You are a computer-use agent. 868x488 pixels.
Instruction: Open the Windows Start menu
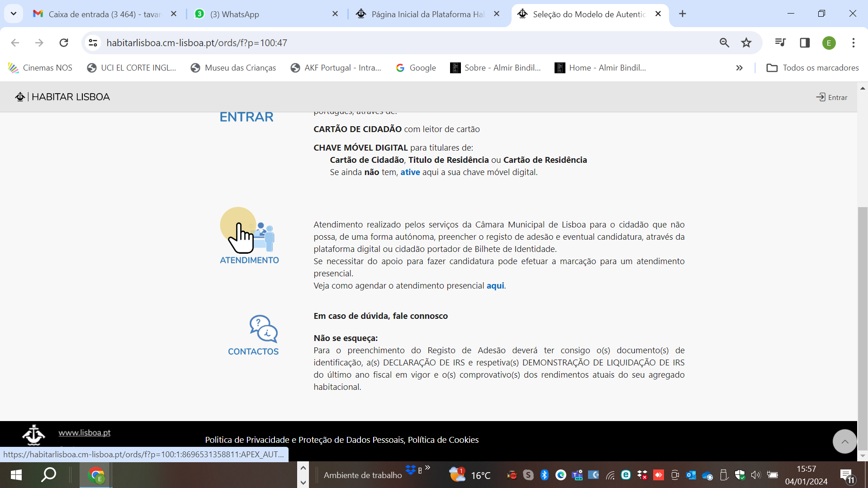pyautogui.click(x=16, y=475)
